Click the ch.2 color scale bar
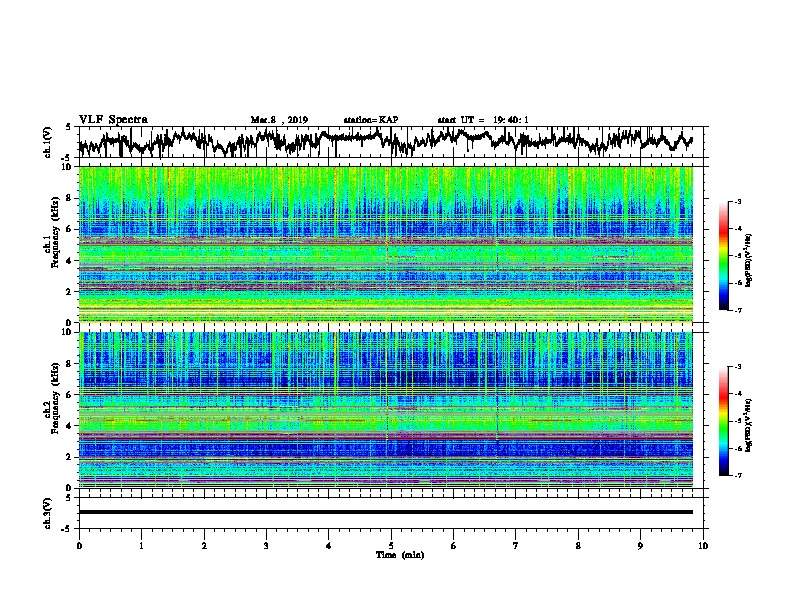The height and width of the screenshot is (612, 792). point(724,421)
